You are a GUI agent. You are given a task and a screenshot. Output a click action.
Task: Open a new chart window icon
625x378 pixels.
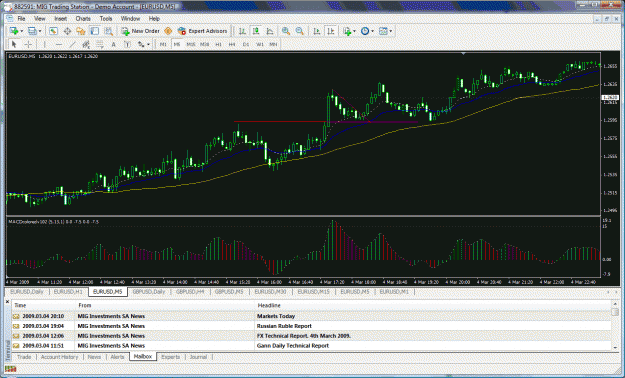[14, 31]
